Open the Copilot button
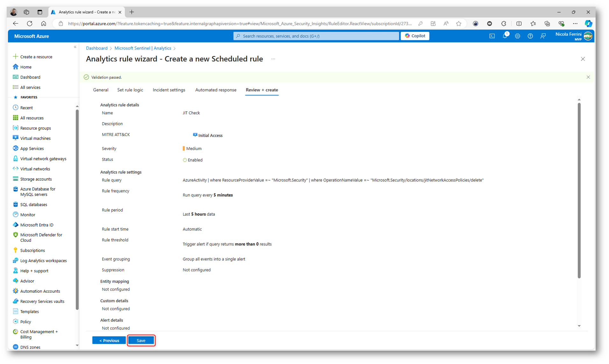Viewport: 609px width, 364px height. pos(415,36)
